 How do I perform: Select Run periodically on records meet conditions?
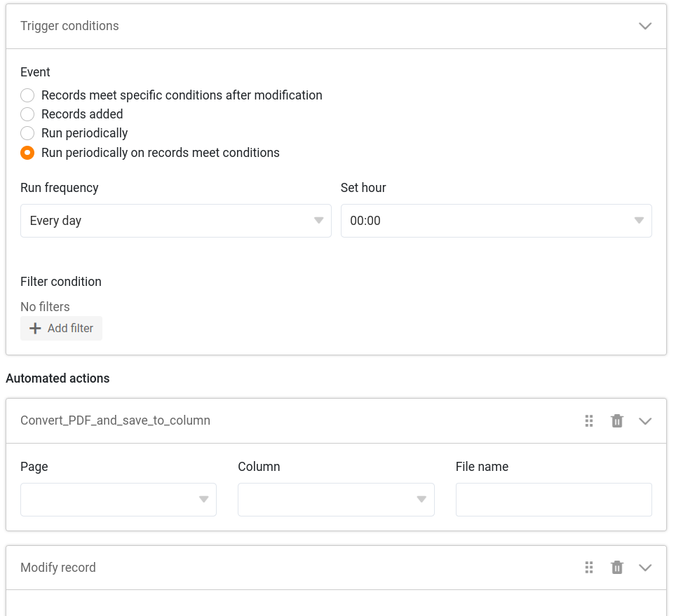tap(27, 153)
